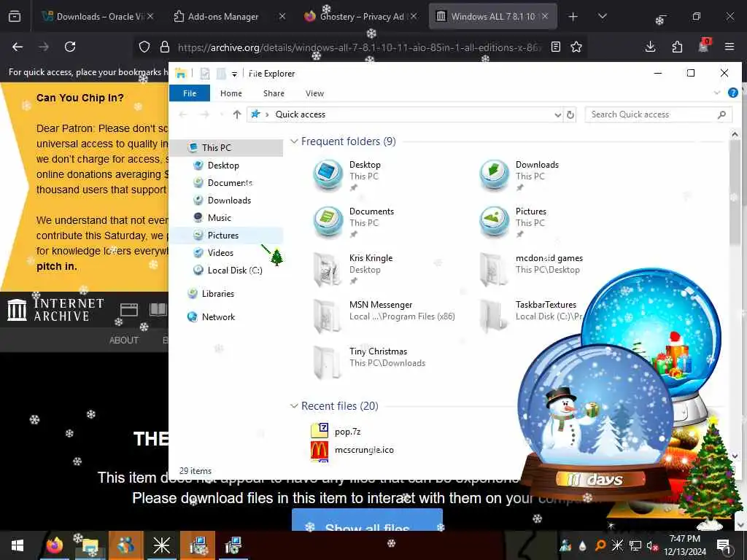Open the Windows Start menu

tap(18, 545)
